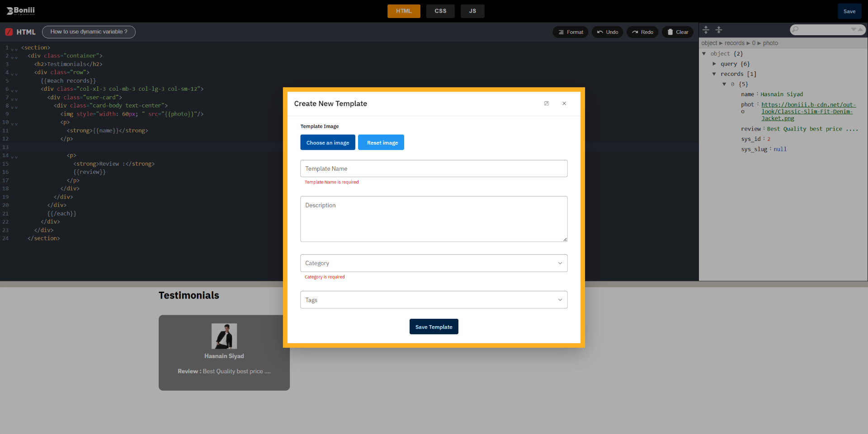Collapse the records array node

click(x=714, y=74)
